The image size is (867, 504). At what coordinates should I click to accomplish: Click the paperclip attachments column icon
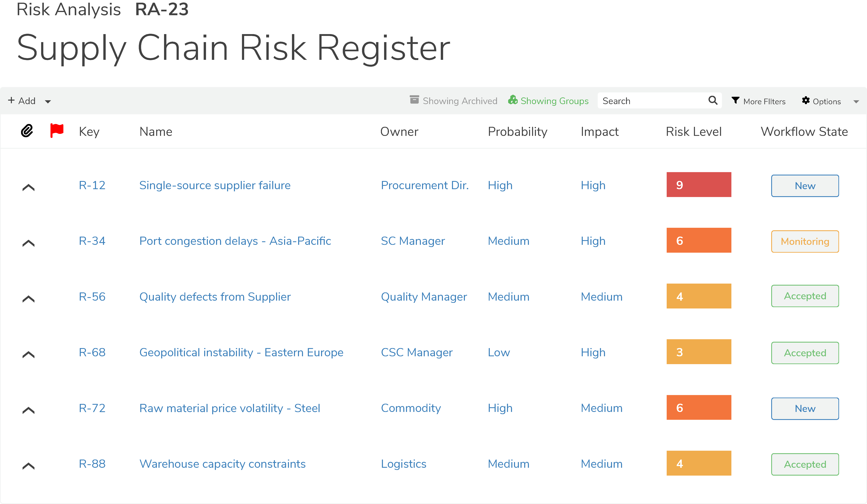(x=27, y=131)
